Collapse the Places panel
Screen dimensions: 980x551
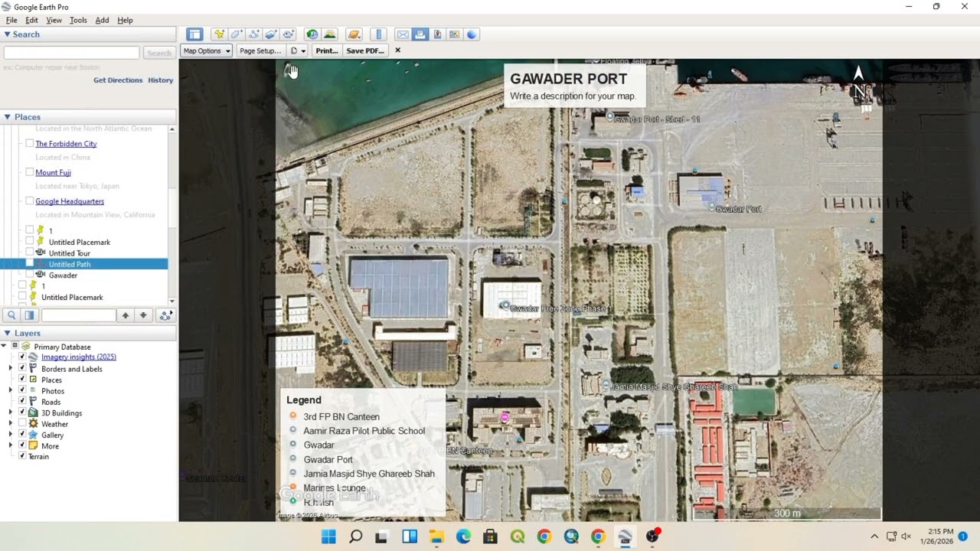[x=8, y=117]
